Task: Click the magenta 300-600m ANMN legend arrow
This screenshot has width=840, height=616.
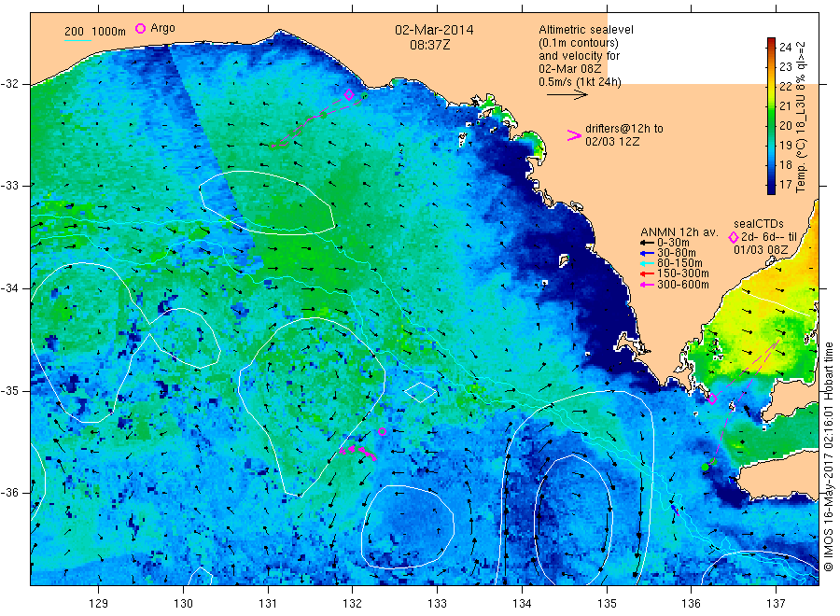Action: click(647, 285)
